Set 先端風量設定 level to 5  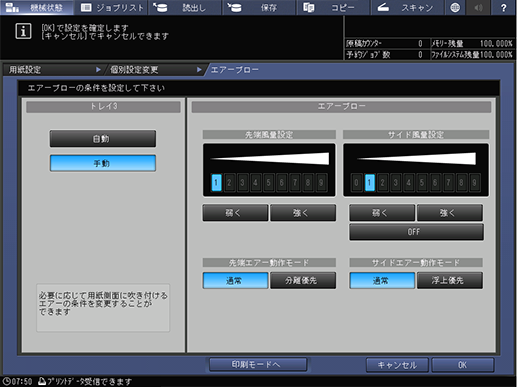(269, 182)
